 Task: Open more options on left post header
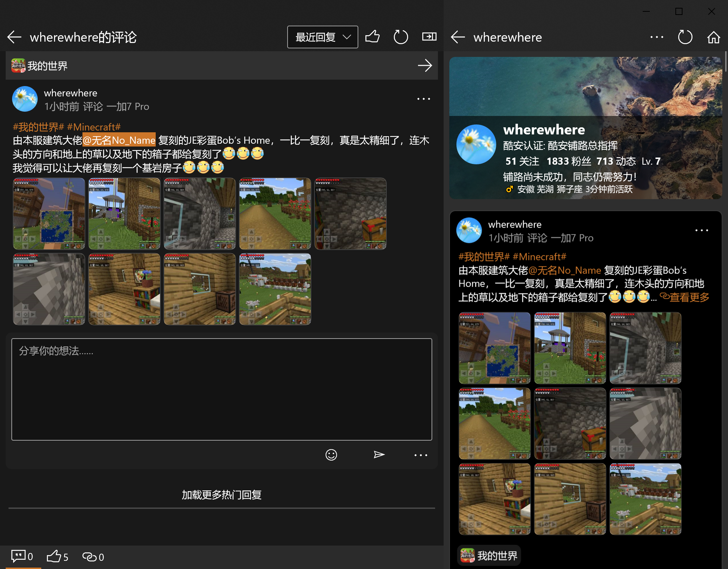(x=423, y=99)
